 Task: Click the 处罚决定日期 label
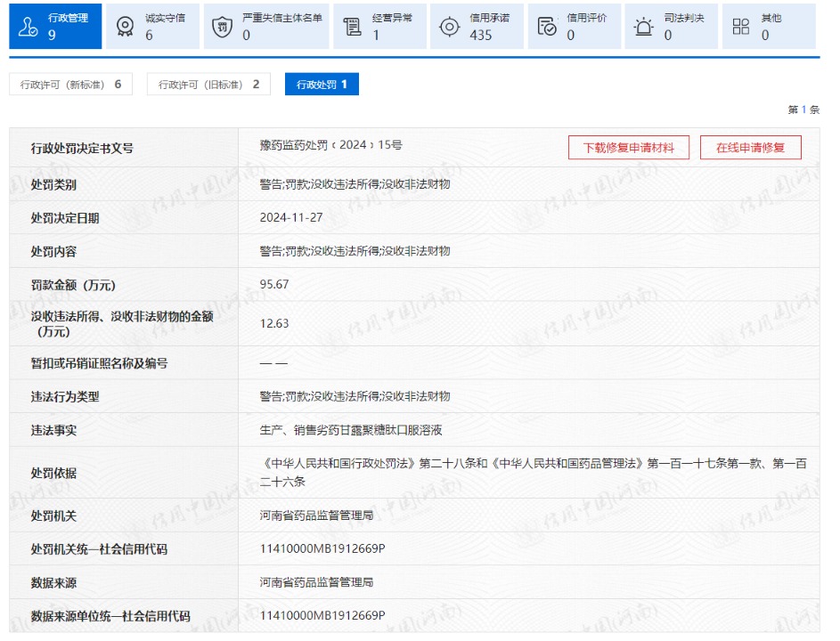pyautogui.click(x=65, y=218)
